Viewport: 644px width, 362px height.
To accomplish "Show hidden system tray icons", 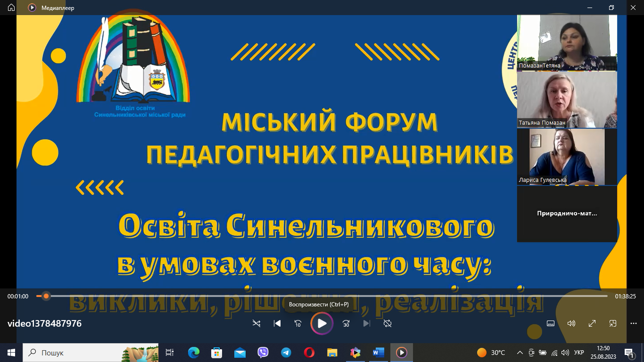I will pos(520,353).
